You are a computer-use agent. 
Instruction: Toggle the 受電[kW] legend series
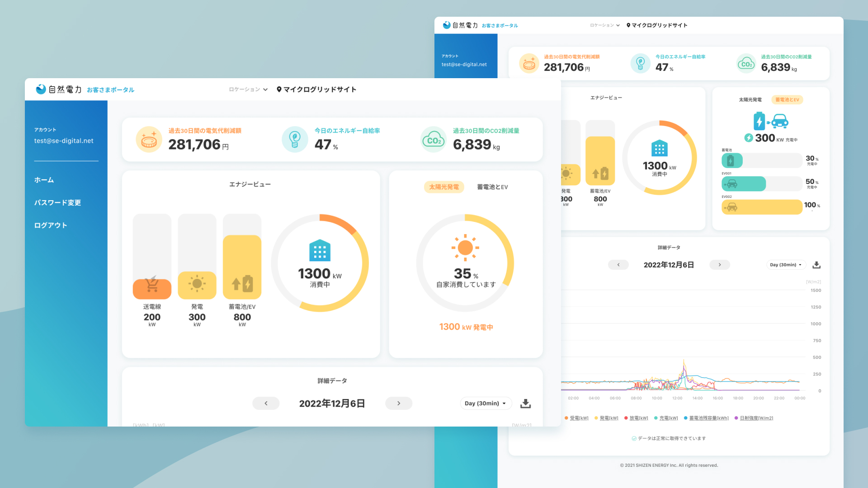click(x=579, y=418)
